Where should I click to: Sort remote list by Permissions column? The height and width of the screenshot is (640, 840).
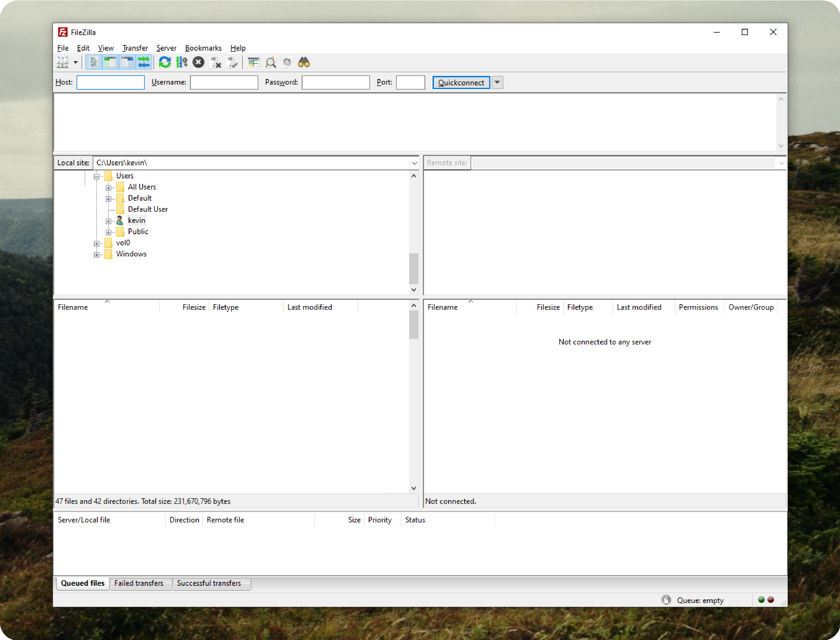(699, 307)
